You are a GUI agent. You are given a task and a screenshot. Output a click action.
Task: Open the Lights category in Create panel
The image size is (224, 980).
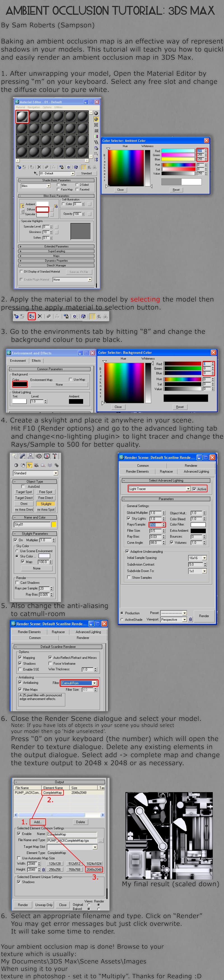30,465
